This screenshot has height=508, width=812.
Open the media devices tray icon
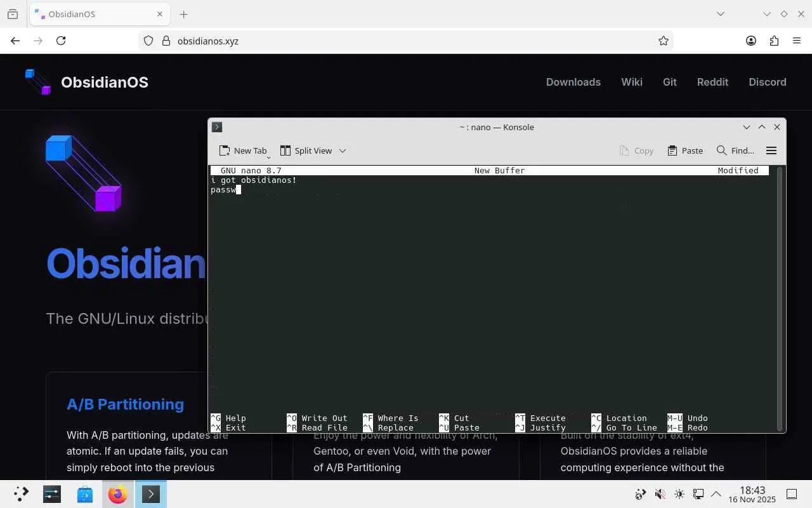(641, 494)
